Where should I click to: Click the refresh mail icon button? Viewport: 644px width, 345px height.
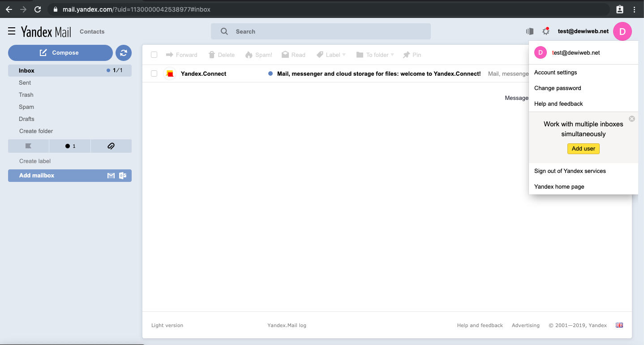point(124,53)
